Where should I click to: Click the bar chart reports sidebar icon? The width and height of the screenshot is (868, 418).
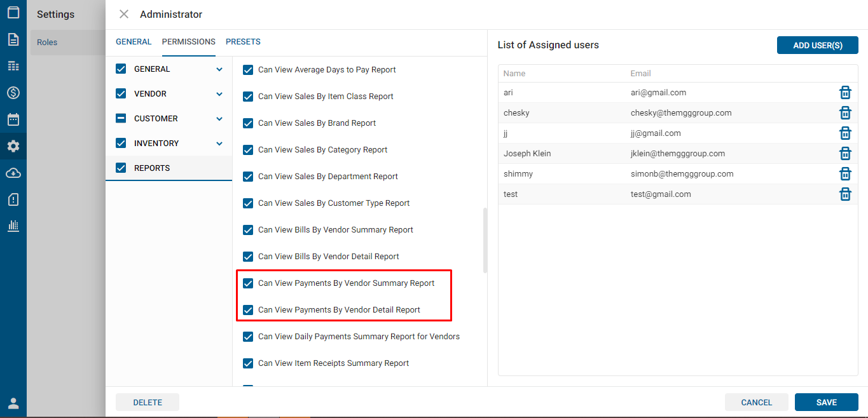(x=13, y=226)
